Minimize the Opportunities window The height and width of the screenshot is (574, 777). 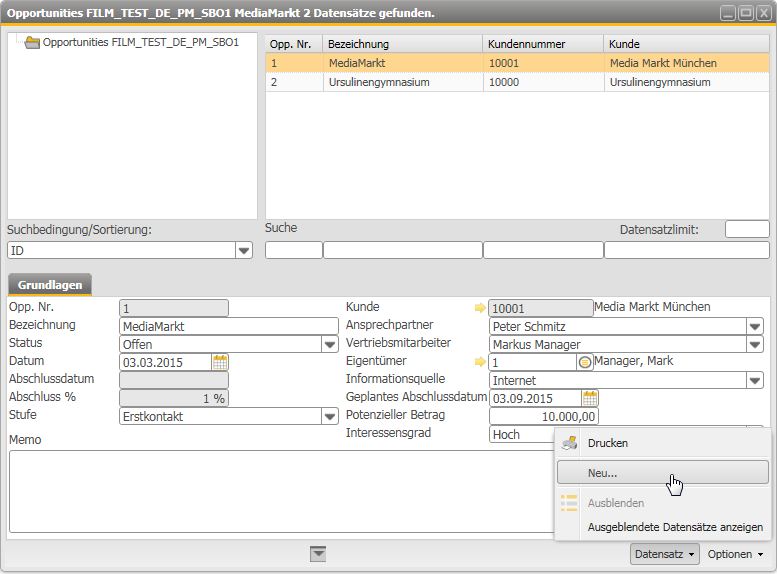pyautogui.click(x=728, y=13)
